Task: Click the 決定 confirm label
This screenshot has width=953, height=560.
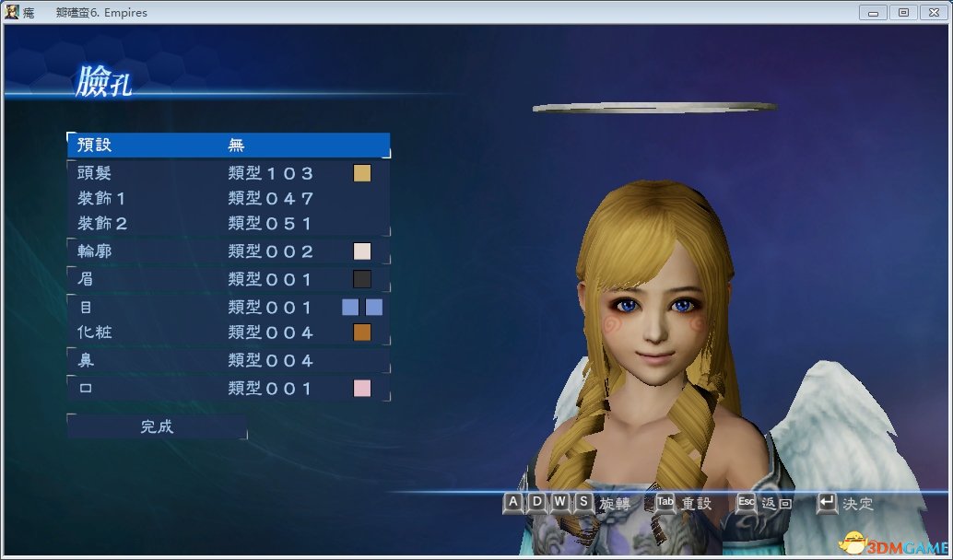Action: click(857, 504)
